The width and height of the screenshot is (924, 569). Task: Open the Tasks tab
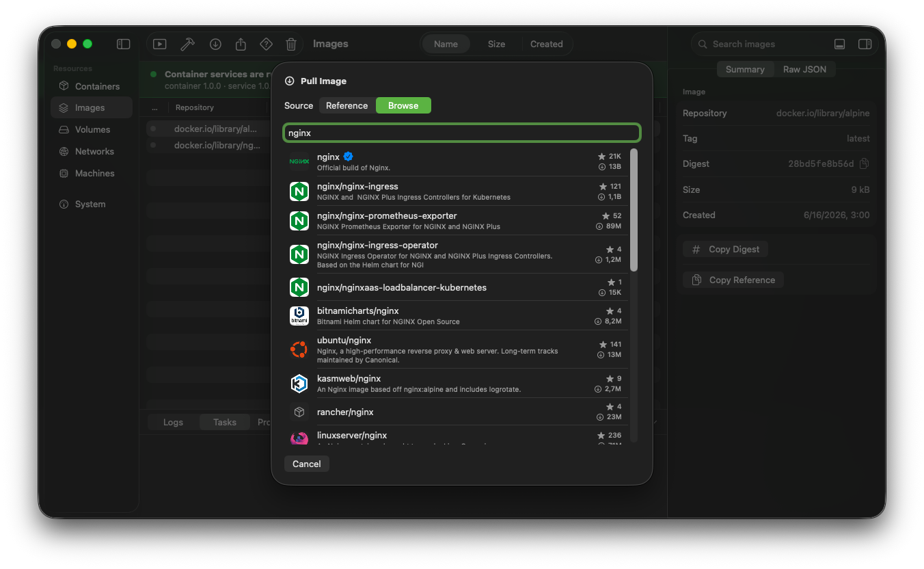pyautogui.click(x=224, y=422)
